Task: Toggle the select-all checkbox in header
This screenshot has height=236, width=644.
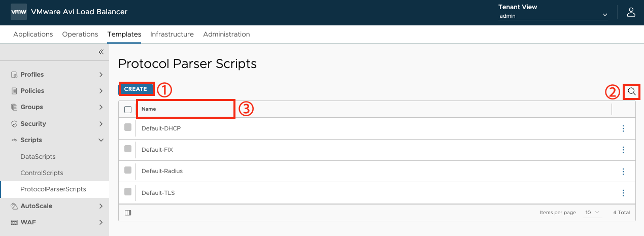Action: pyautogui.click(x=128, y=109)
